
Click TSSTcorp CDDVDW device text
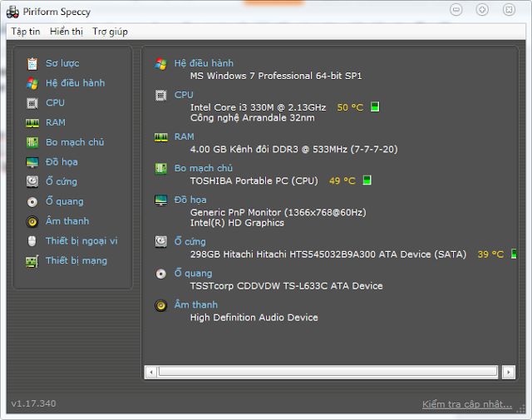286,286
